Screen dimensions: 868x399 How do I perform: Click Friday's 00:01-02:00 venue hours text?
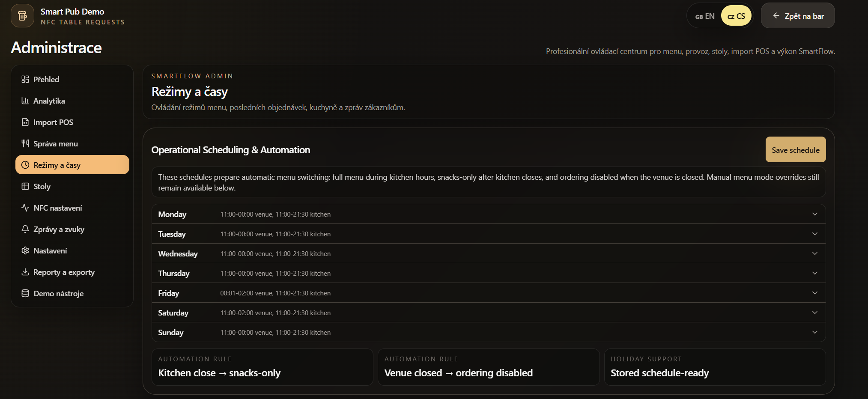[246, 293]
